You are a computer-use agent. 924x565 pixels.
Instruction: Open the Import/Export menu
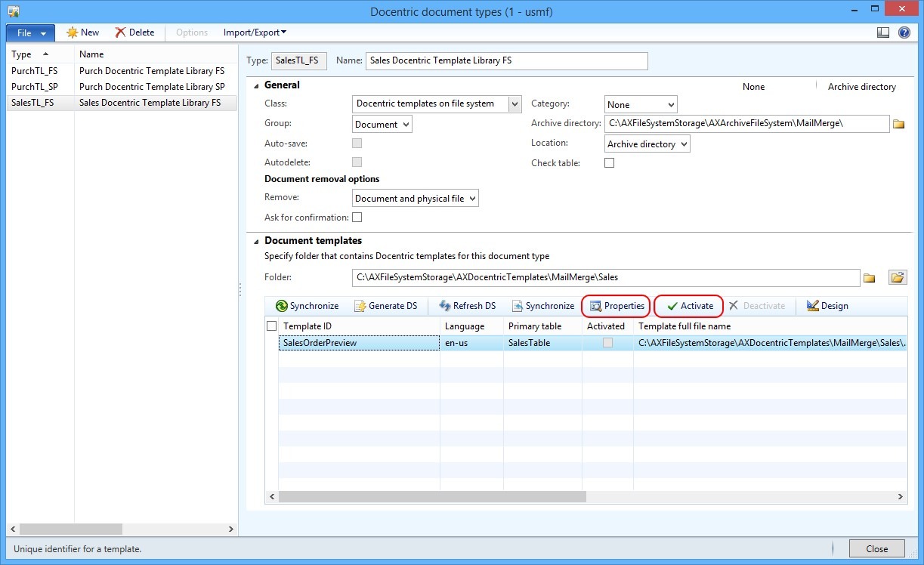(x=255, y=32)
